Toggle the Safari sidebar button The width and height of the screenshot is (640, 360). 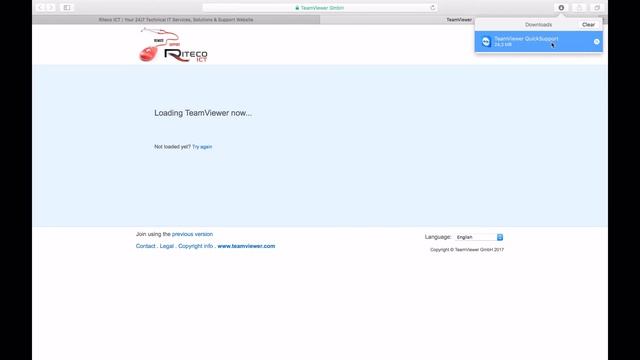[67, 8]
